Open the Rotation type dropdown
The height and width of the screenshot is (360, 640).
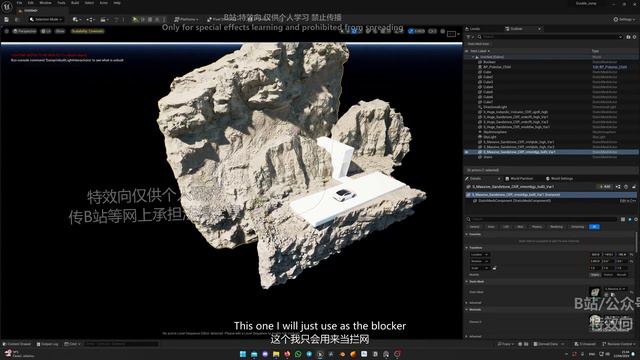point(480,261)
